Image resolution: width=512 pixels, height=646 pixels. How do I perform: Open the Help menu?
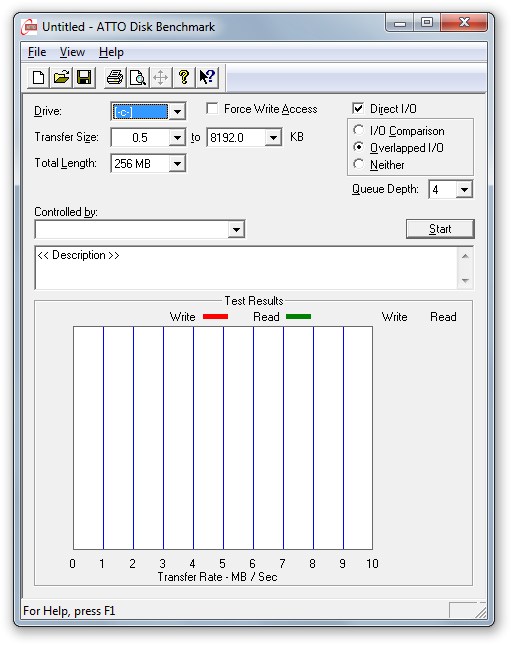click(111, 52)
